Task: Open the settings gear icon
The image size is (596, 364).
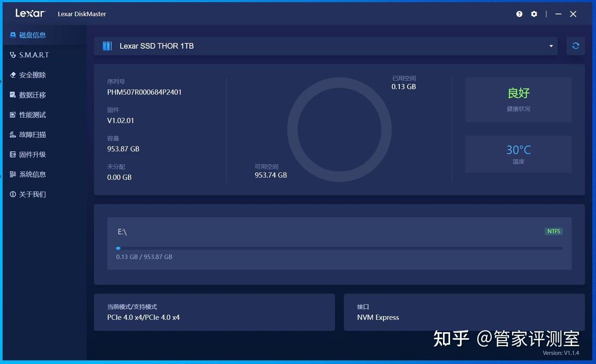Action: point(534,14)
